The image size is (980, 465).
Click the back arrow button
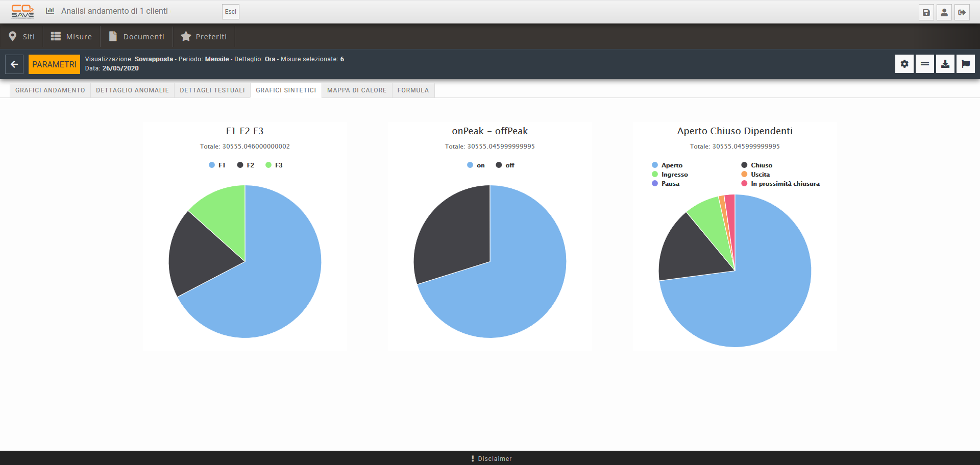click(x=14, y=64)
